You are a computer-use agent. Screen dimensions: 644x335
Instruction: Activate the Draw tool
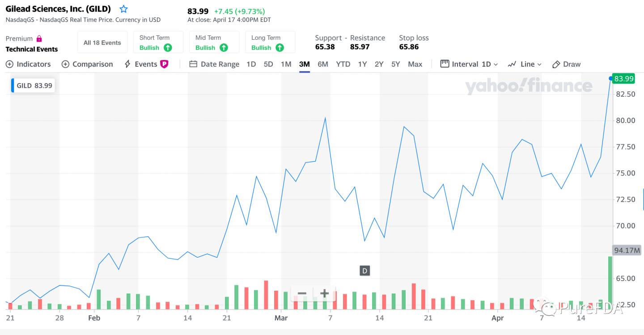click(567, 64)
